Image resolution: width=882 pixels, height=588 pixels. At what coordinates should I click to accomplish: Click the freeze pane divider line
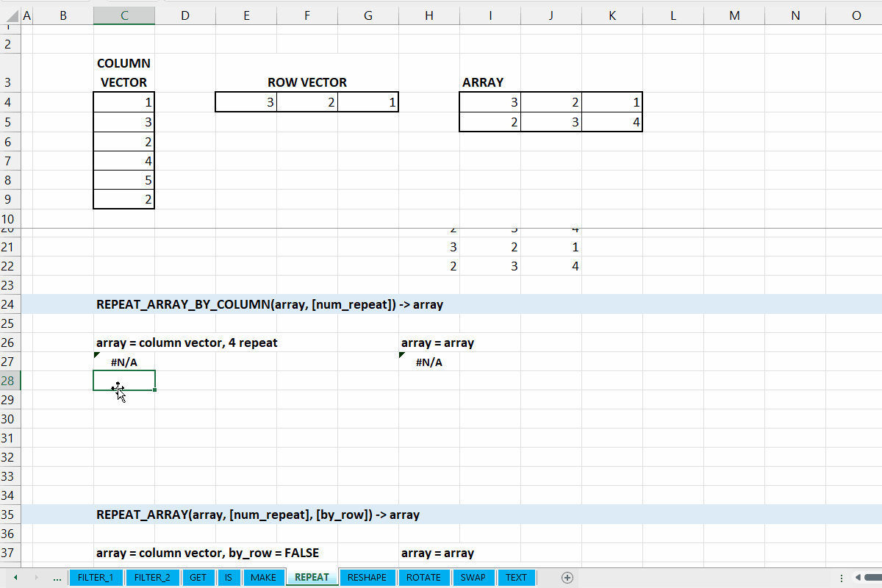pos(441,228)
